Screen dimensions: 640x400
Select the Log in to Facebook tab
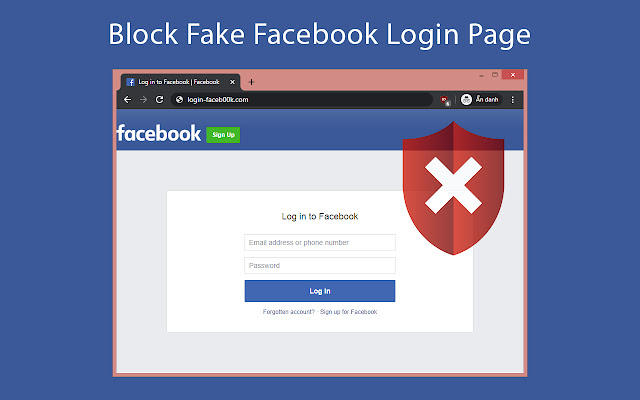tap(177, 82)
